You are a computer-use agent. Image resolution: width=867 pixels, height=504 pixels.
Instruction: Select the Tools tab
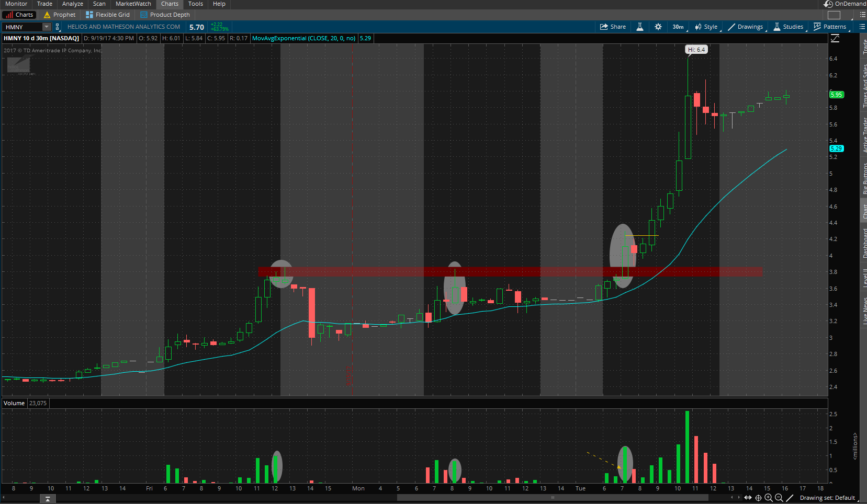coord(196,4)
